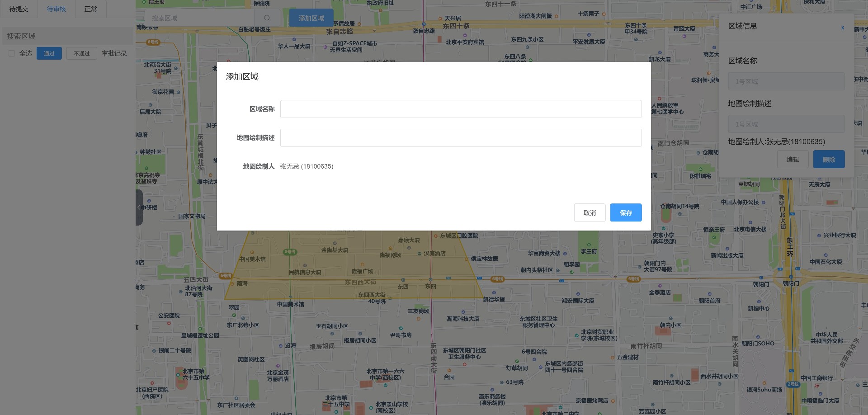Click inside the 区域名称 field of 添加区域 dialog
The height and width of the screenshot is (415, 868).
tap(461, 108)
